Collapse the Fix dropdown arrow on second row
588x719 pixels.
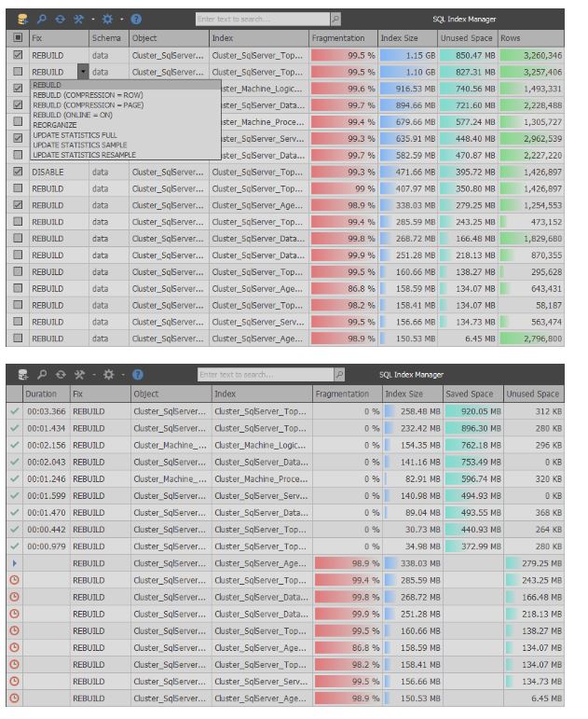tap(83, 72)
